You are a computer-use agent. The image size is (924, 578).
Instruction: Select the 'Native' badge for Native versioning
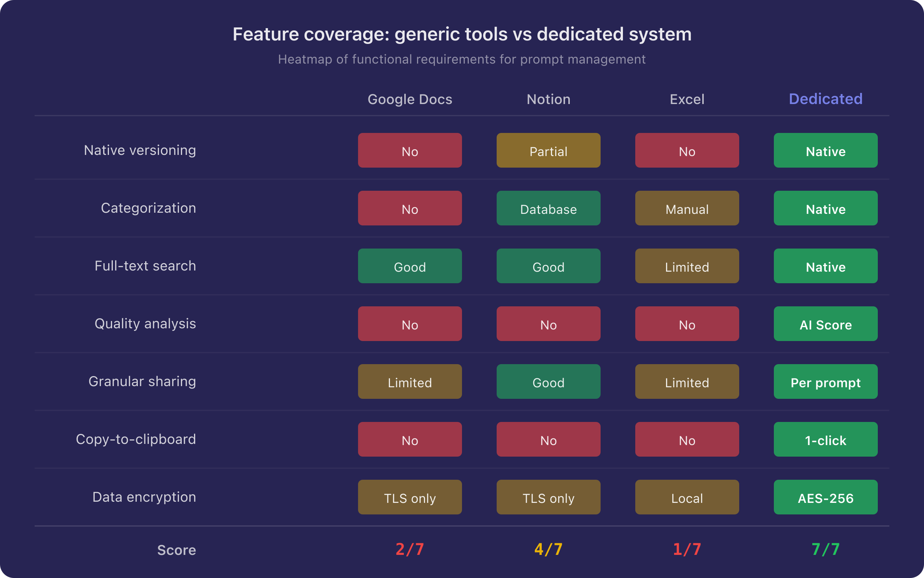point(825,150)
